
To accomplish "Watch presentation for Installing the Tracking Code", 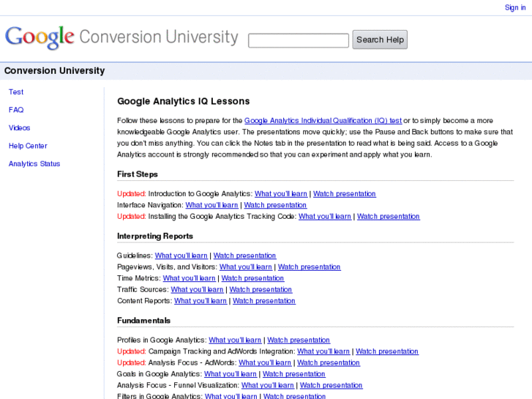I will click(x=389, y=217).
